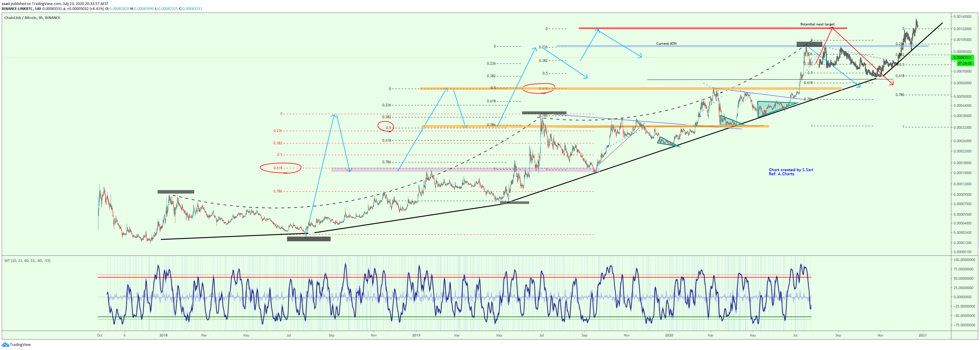Click the TradingView cloud logo icon
980x350 pixels.
pos(5,345)
